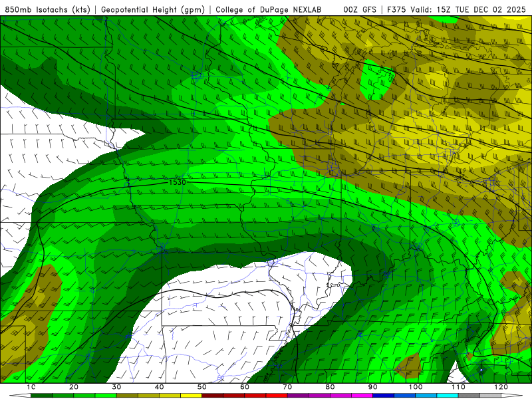Click the '70' legend scale label
Screen dimensions: 532x399
(x=287, y=387)
